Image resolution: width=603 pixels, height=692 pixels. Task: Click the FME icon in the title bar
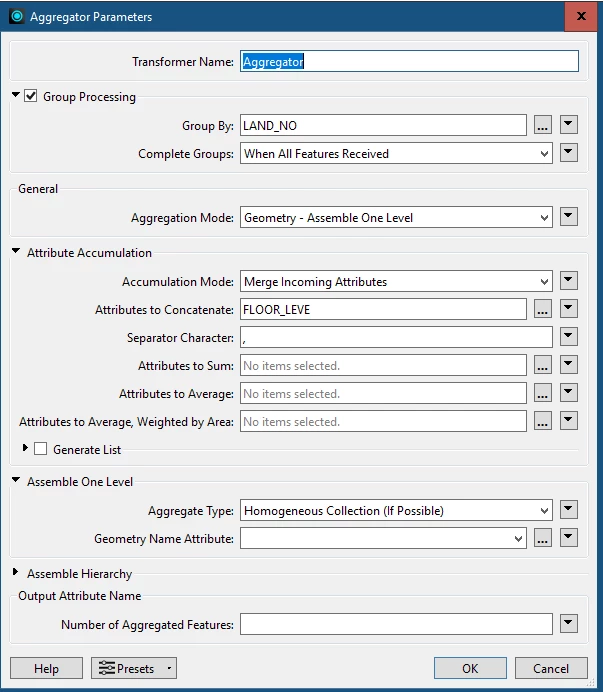pyautogui.click(x=17, y=17)
